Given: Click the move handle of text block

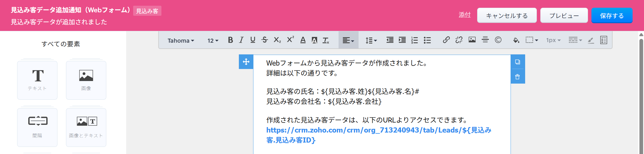Looking at the screenshot, I should 246,62.
